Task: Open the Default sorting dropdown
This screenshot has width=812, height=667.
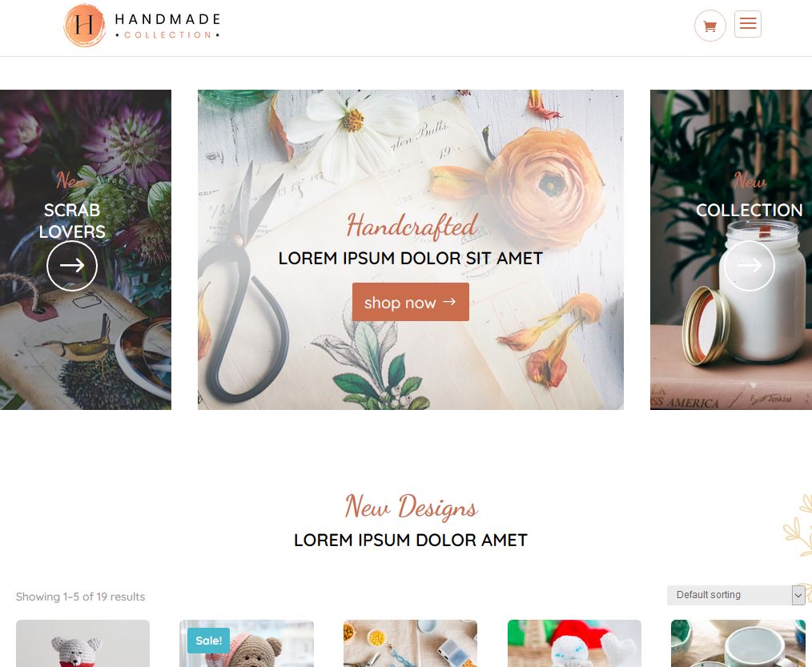Action: click(x=735, y=595)
